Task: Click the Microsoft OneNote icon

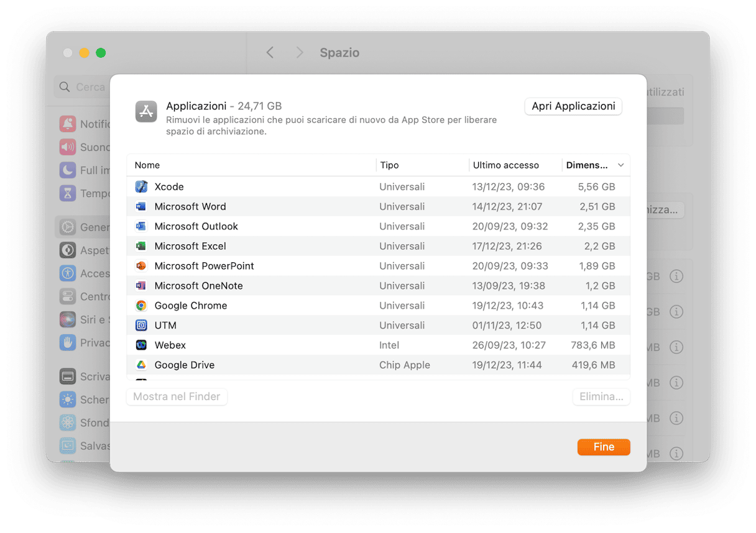Action: (x=141, y=286)
